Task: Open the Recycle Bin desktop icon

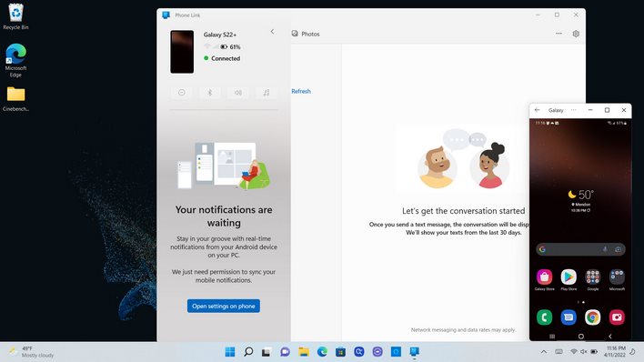Action: click(x=15, y=17)
